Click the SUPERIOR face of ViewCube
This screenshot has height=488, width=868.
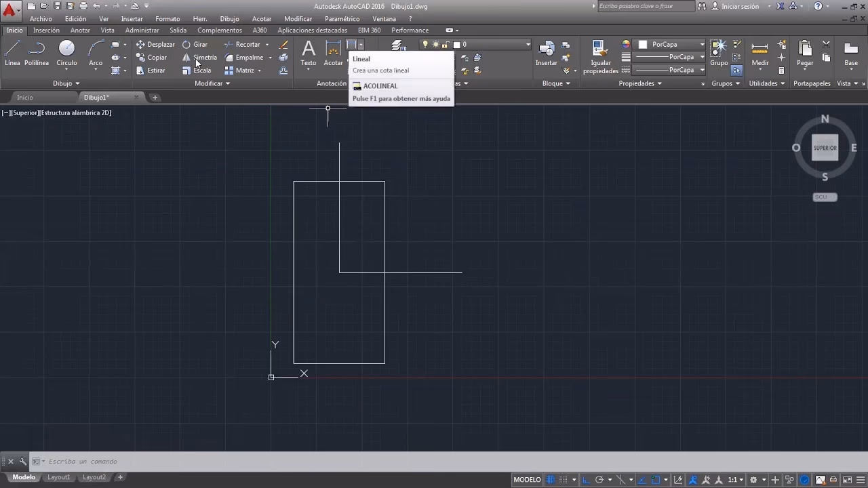(x=825, y=148)
